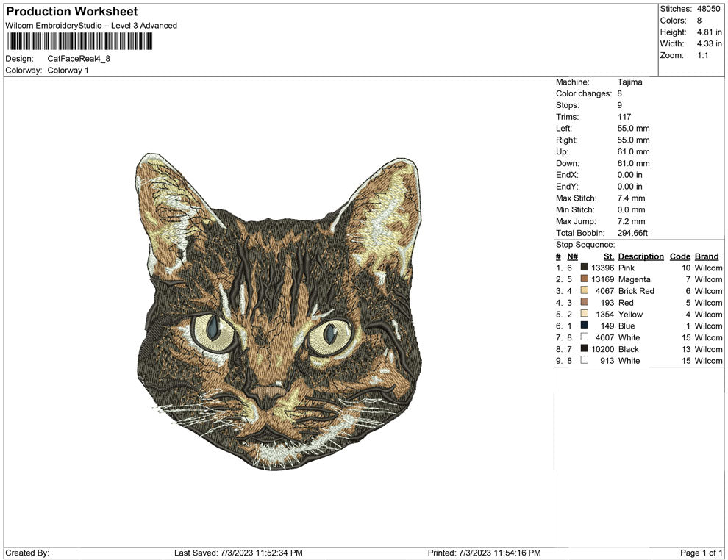Select the Yellow thread color swatch

[x=585, y=314]
